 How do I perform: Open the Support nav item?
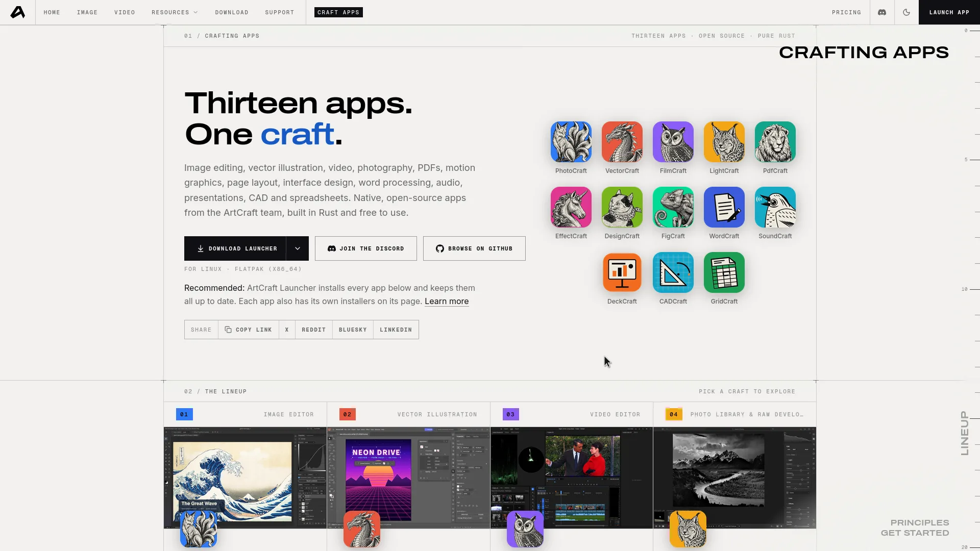coord(280,12)
